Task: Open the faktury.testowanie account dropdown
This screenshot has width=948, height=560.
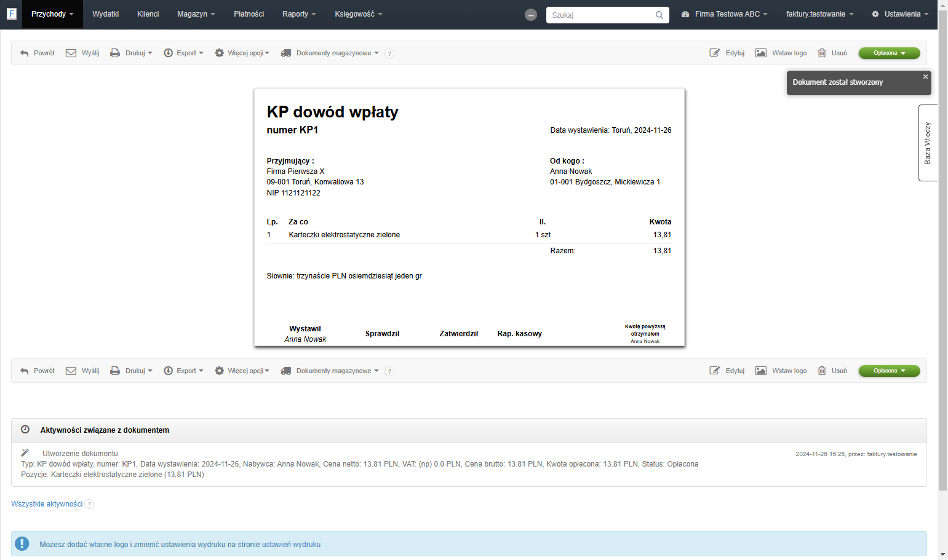Action: 820,14
